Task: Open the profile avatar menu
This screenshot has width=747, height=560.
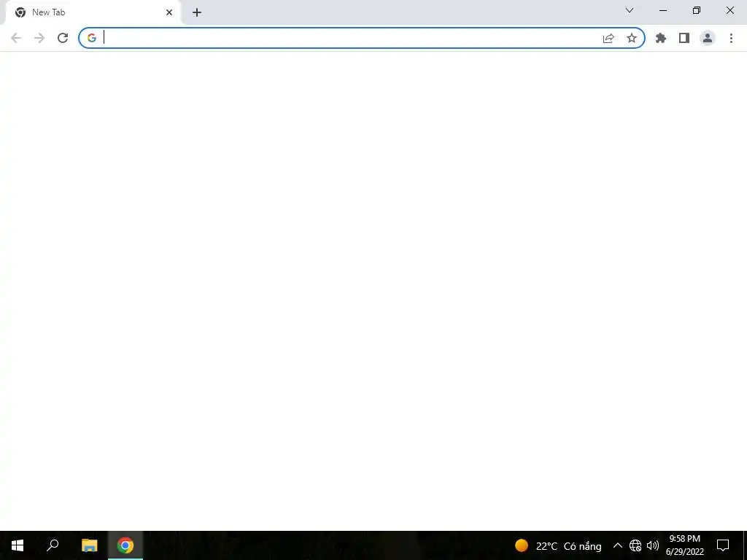Action: click(x=708, y=38)
